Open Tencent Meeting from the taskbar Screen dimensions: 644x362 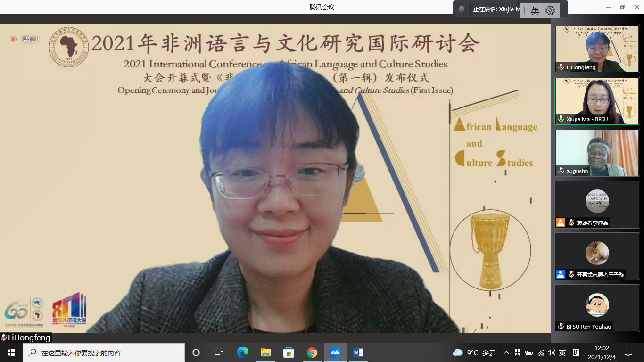pos(335,353)
